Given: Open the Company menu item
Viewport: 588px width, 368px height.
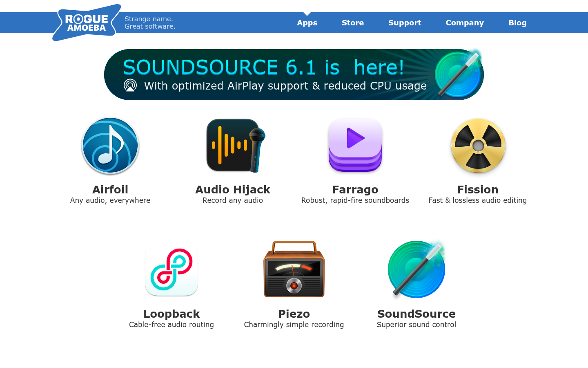Looking at the screenshot, I should pos(465,23).
